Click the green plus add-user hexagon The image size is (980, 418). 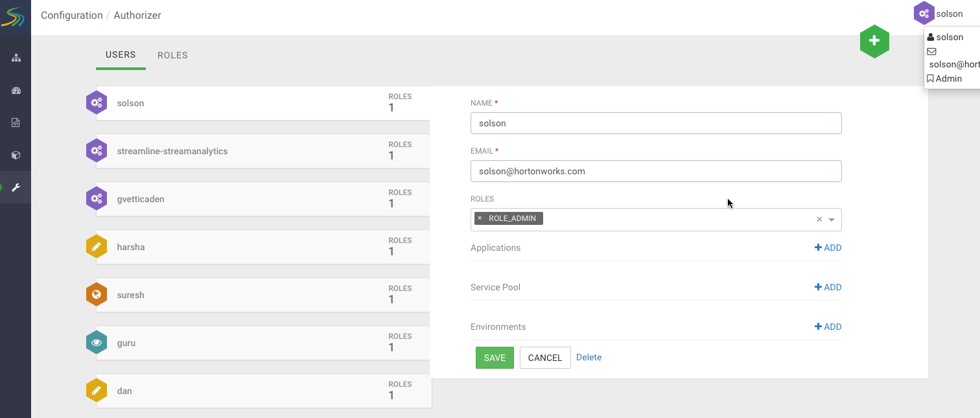[874, 41]
